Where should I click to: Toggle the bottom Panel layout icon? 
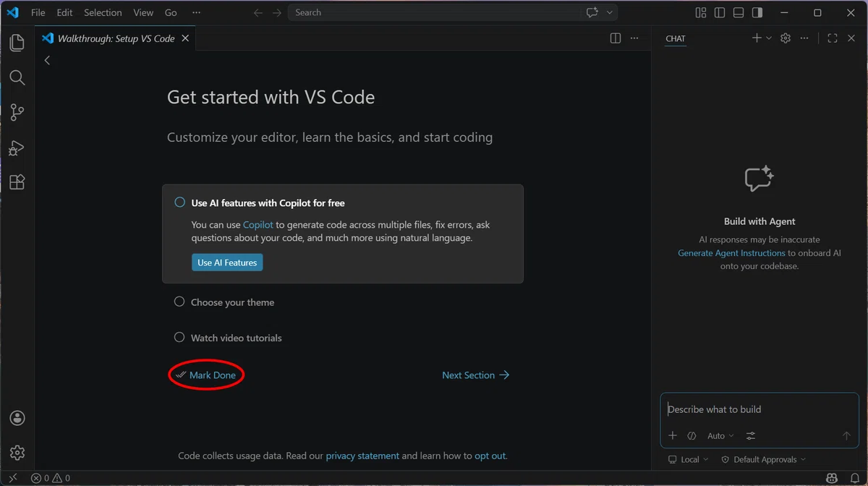(x=738, y=12)
